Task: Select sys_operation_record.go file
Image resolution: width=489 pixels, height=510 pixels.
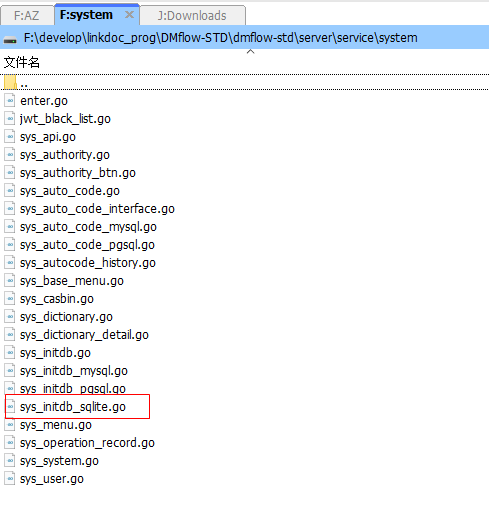Action: [x=87, y=443]
